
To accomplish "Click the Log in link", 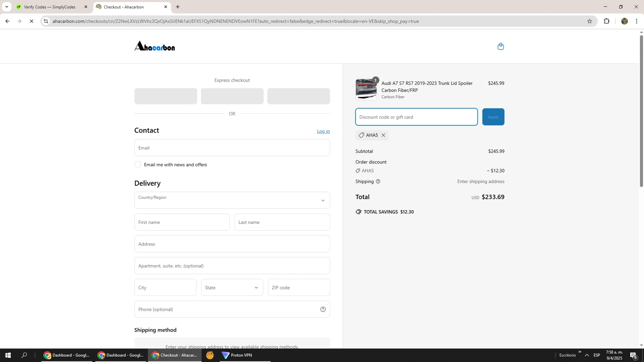I will (x=323, y=131).
